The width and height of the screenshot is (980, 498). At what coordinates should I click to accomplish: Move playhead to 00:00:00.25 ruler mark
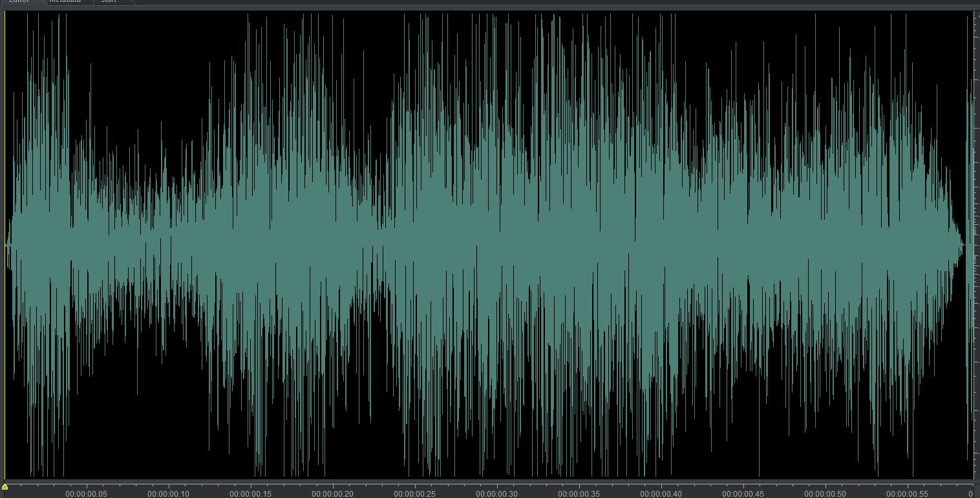[414, 493]
